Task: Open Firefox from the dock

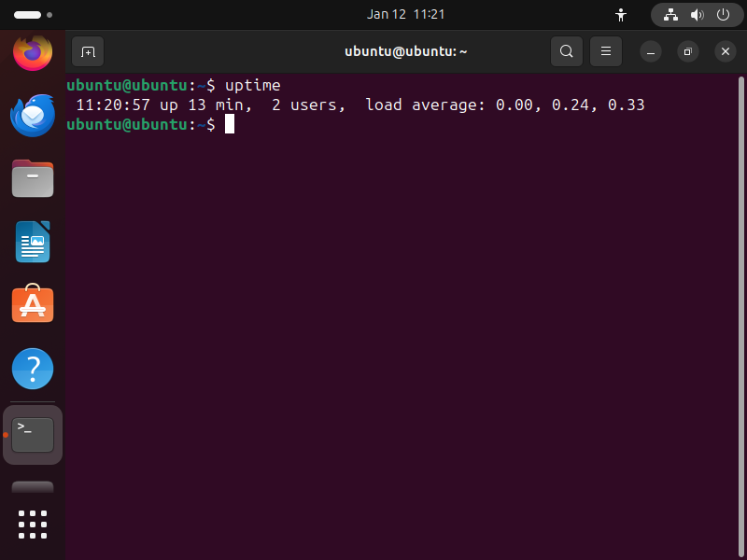Action: pyautogui.click(x=33, y=52)
